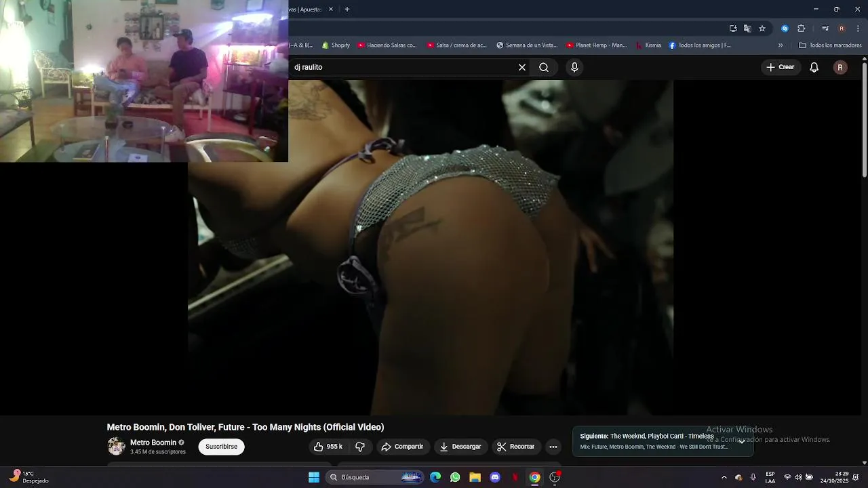Open File Explorer from the taskbar
Viewport: 868px width, 488px height.
point(475,477)
